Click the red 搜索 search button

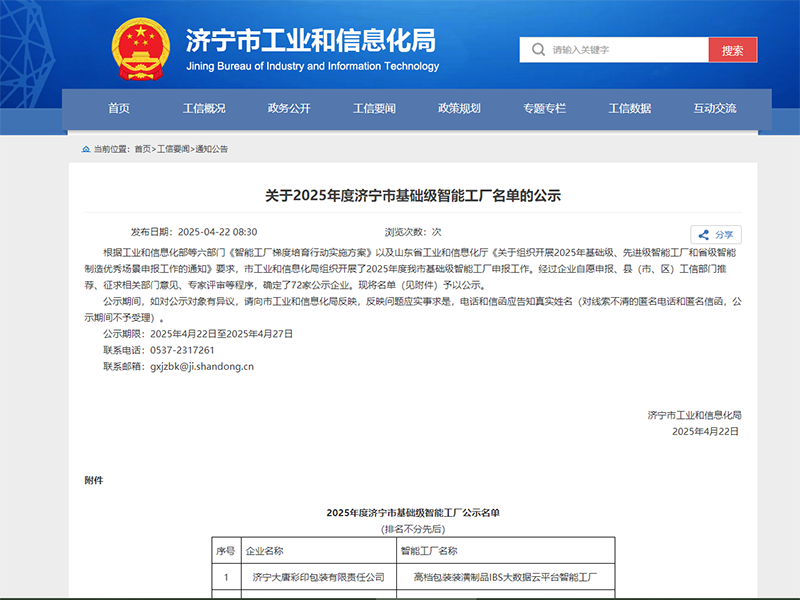(x=733, y=48)
